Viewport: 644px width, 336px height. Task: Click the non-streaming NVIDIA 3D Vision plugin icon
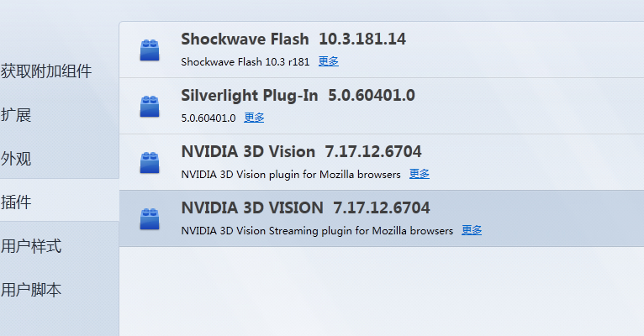tap(150, 162)
